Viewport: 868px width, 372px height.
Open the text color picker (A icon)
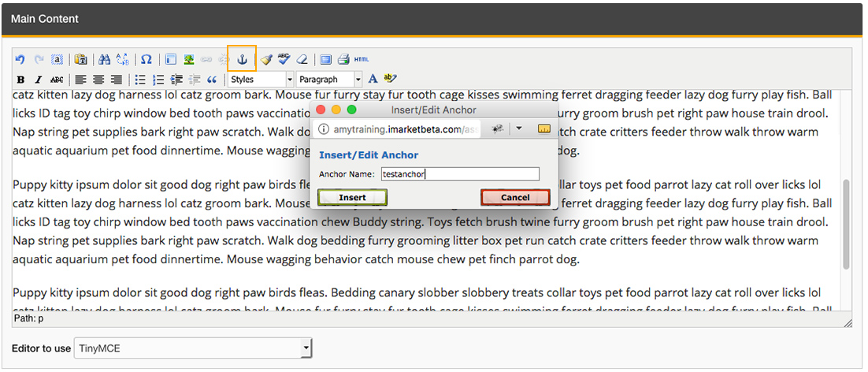[373, 79]
